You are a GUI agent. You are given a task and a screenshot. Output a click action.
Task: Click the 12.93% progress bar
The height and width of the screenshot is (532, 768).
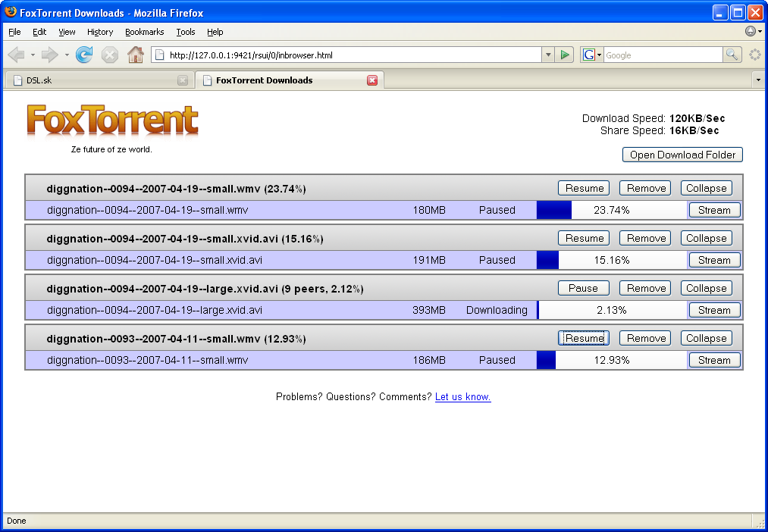[612, 360]
